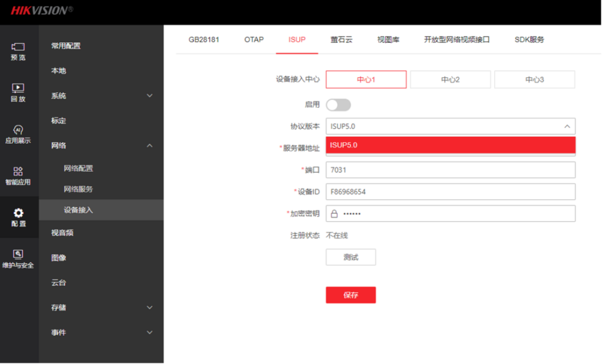Open the 预览 (Preview) panel
The width and height of the screenshot is (602, 364).
tap(18, 51)
